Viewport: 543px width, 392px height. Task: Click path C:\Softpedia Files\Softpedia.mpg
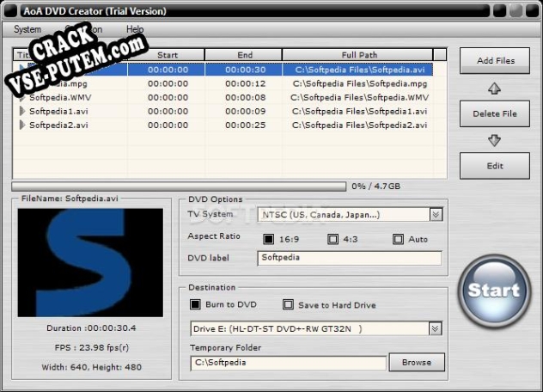click(360, 83)
